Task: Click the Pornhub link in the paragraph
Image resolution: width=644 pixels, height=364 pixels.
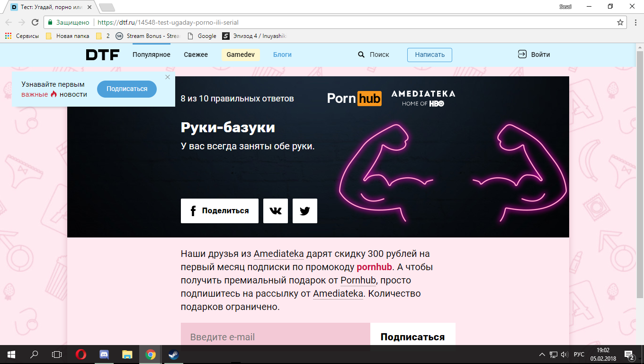Action: pos(358,281)
